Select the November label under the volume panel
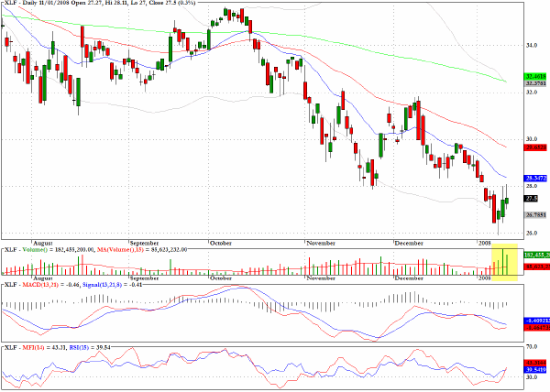 pos(321,278)
